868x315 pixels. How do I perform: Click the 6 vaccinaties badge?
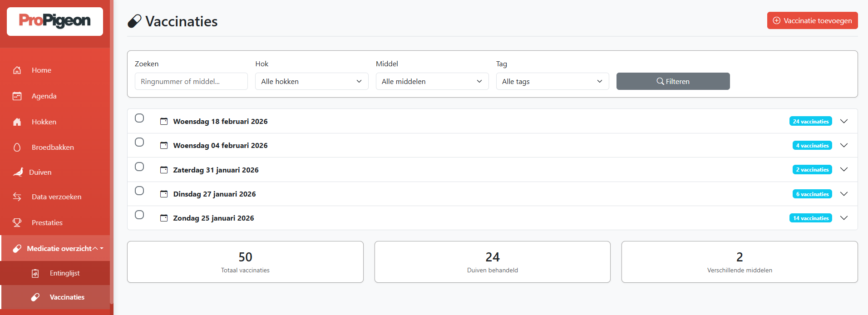(x=812, y=194)
